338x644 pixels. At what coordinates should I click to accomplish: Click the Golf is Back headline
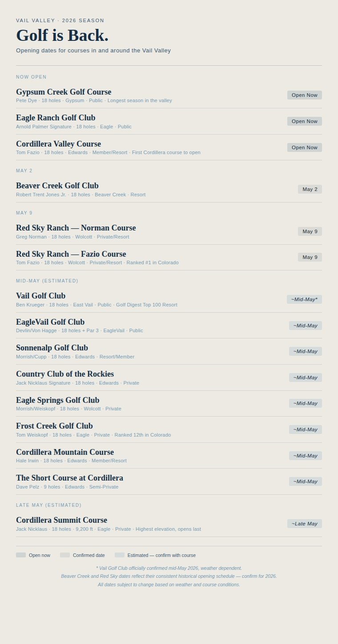tap(62, 36)
